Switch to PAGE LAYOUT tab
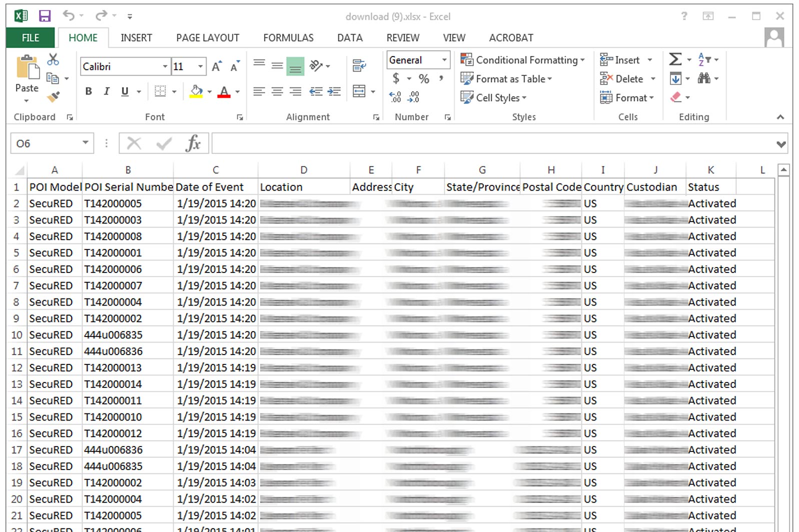The width and height of the screenshot is (799, 532). point(208,37)
